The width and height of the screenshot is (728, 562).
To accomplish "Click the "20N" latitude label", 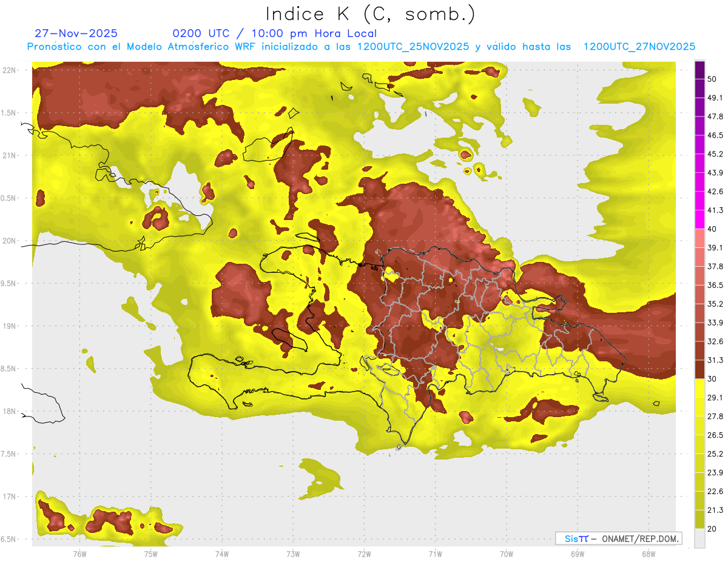I will tap(9, 241).
